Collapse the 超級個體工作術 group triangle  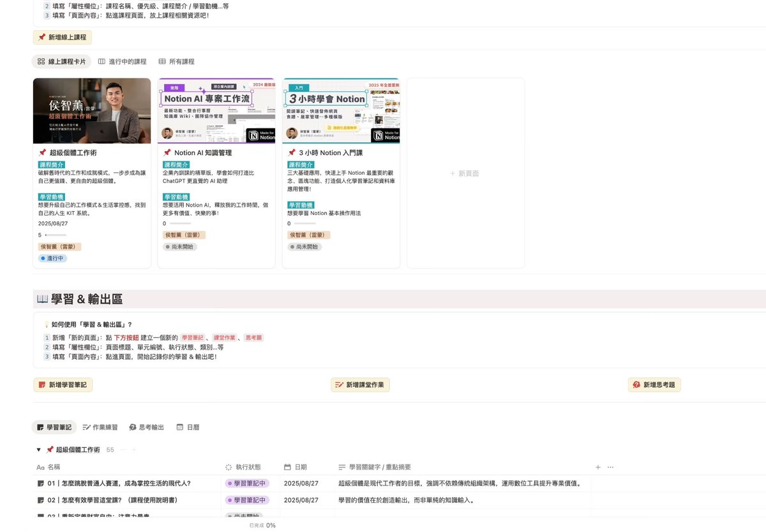(x=38, y=449)
